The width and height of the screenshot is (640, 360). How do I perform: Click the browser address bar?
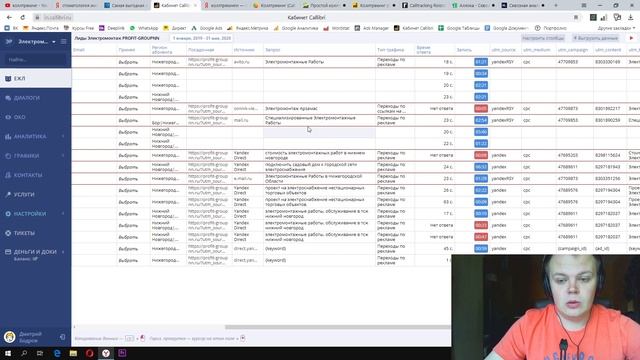pos(306,18)
